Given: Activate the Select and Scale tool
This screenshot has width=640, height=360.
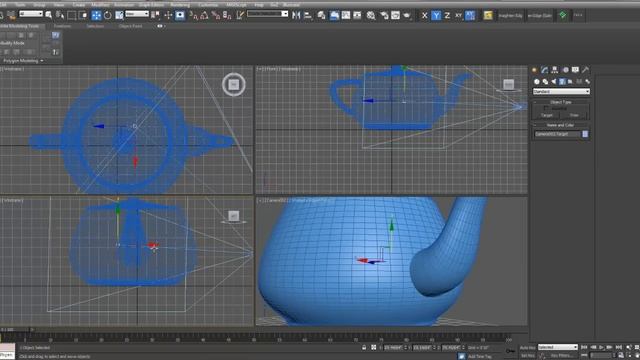Looking at the screenshot, I should pos(119,16).
